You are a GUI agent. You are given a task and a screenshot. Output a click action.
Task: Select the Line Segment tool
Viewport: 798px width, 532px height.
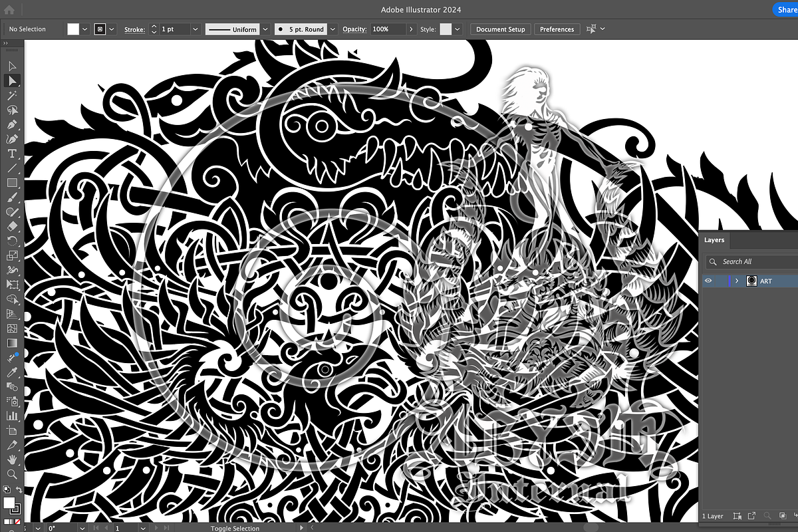click(12, 168)
